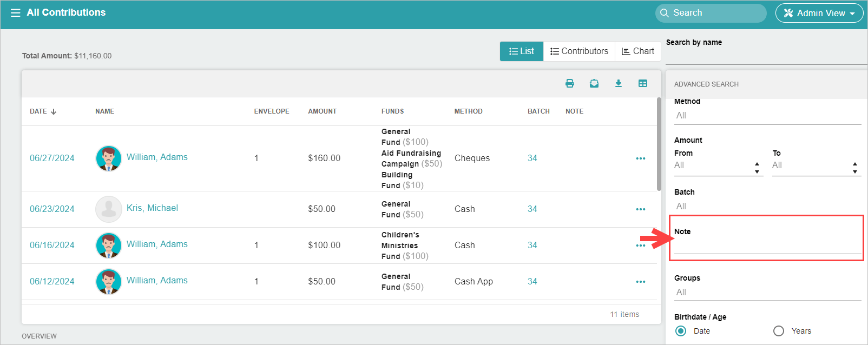Click William Adams avatar on 06/16/2024 row

(x=109, y=246)
